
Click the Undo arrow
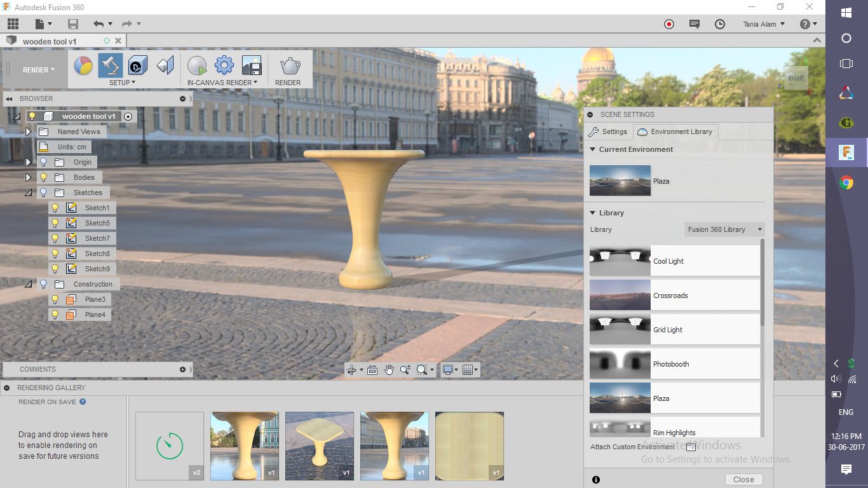point(98,24)
